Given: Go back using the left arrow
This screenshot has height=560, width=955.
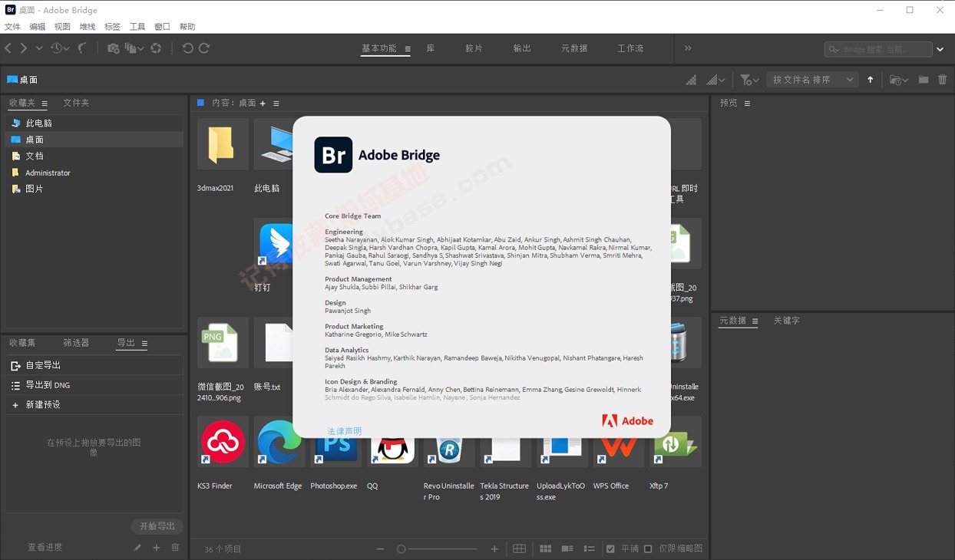Looking at the screenshot, I should coord(8,48).
